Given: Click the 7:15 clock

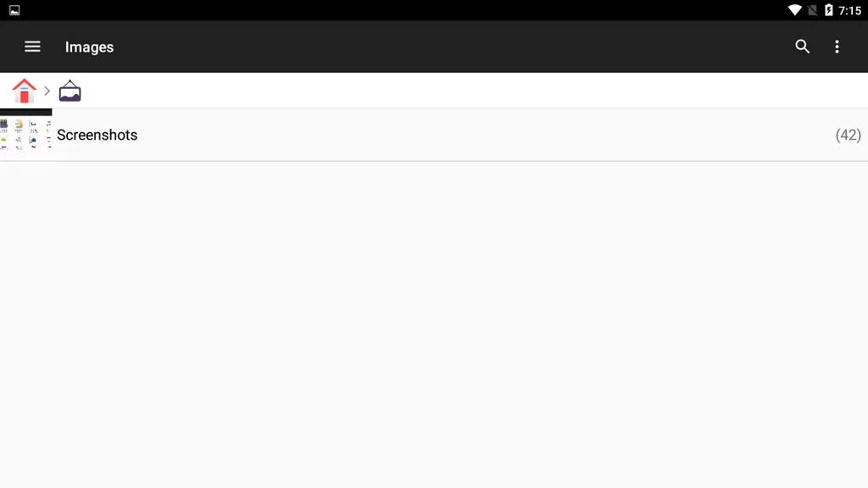Looking at the screenshot, I should coord(849,10).
